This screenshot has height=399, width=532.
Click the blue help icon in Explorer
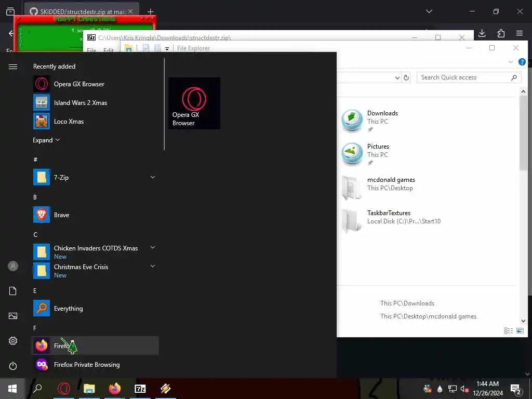point(522,62)
